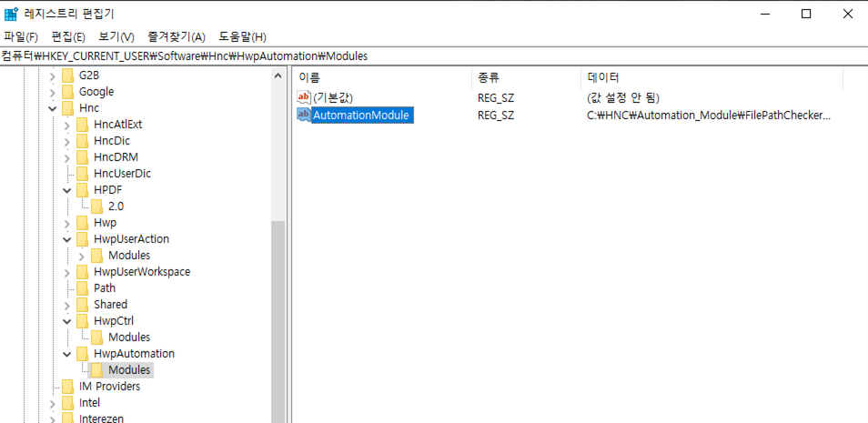Collapse the Hnc key
Image resolution: width=868 pixels, height=423 pixels.
[x=53, y=108]
